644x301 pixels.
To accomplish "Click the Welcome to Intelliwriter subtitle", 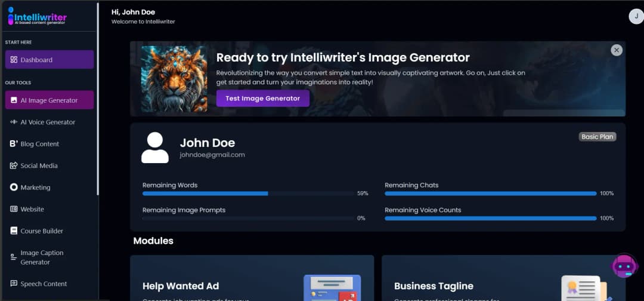I will (x=143, y=21).
